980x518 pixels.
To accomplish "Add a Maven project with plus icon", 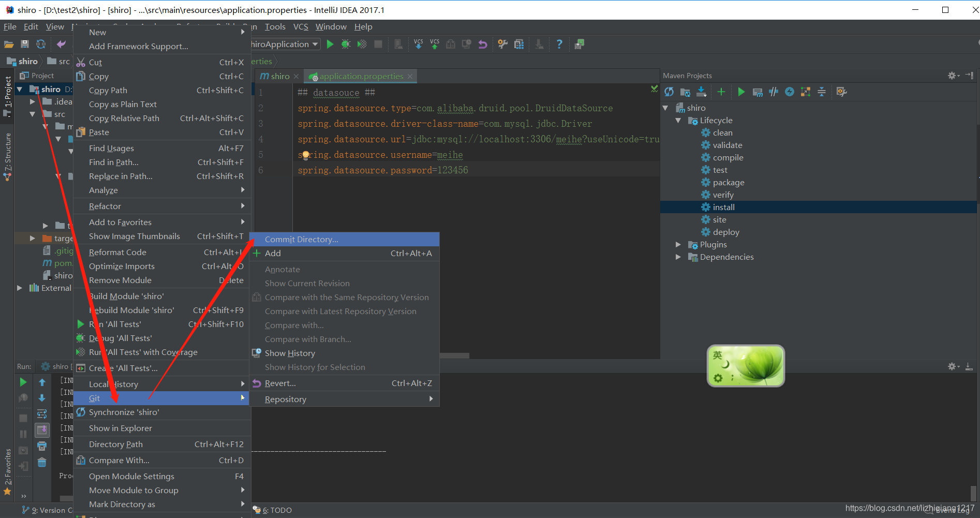I will [x=721, y=92].
